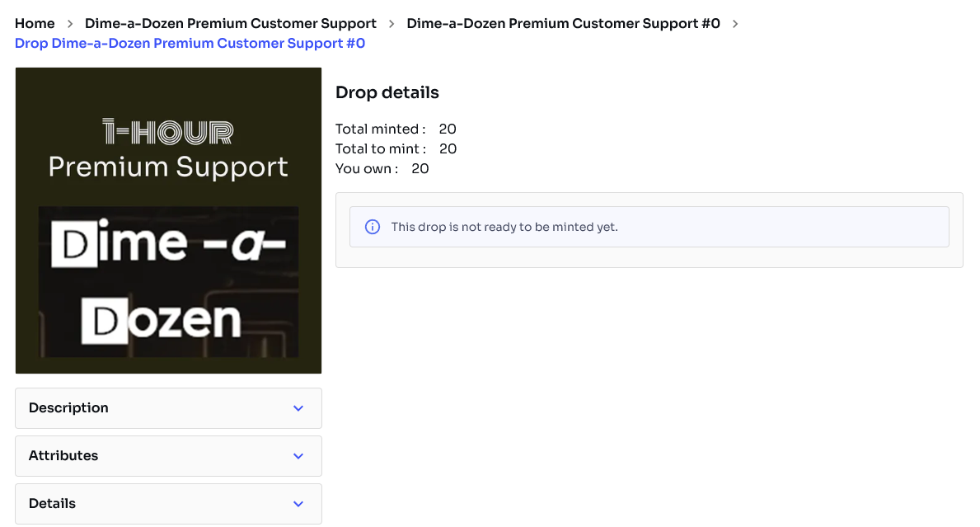
Task: Click the chevron arrow in the Attributes row
Action: click(298, 456)
